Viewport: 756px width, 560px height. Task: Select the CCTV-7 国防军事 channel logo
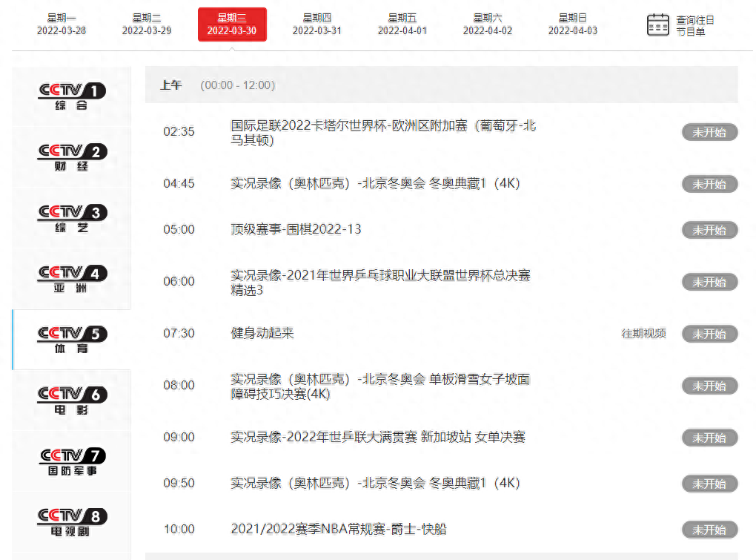tap(70, 461)
